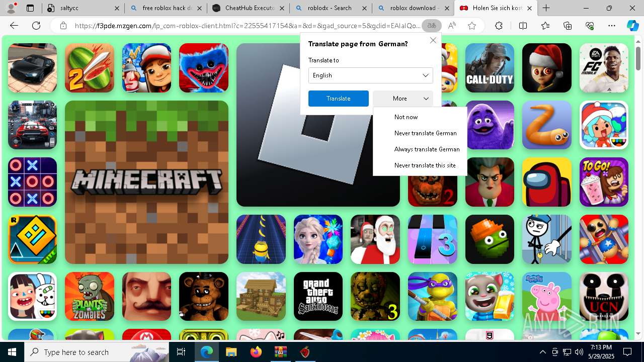The height and width of the screenshot is (362, 644).
Task: Open the Translate to language combo box
Action: coord(371,75)
